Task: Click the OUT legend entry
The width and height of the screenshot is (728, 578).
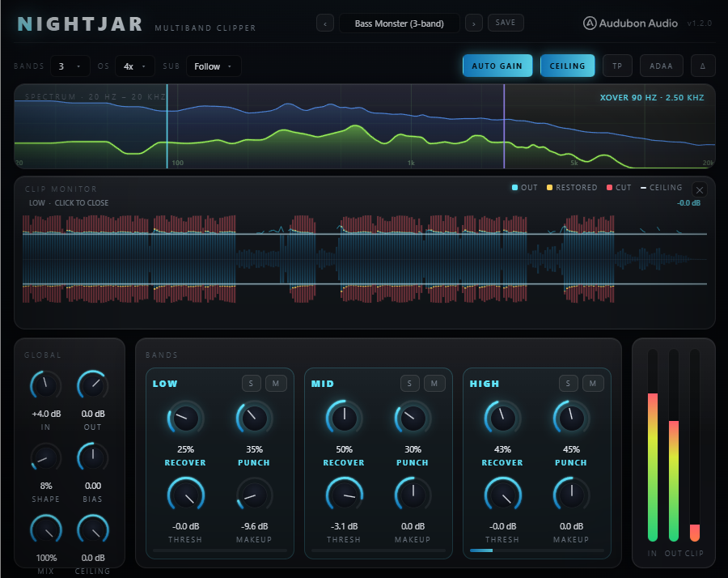Action: pyautogui.click(x=525, y=188)
